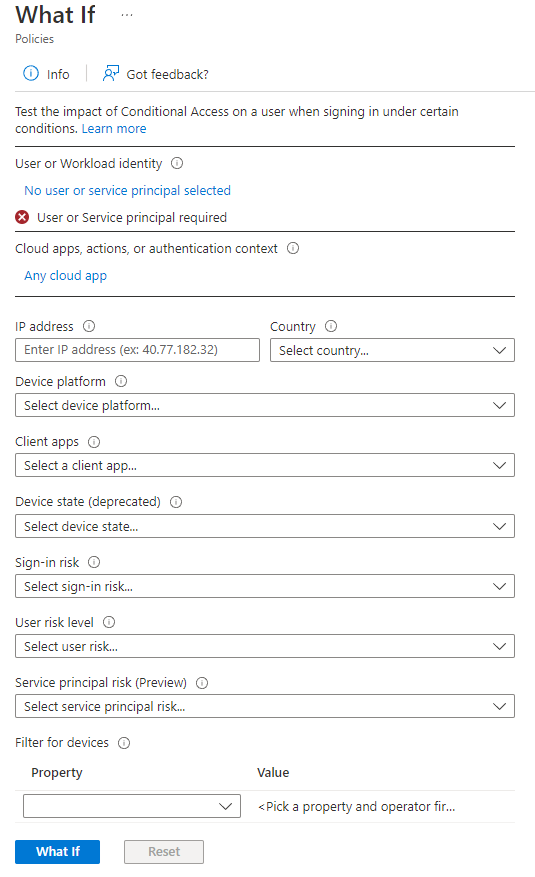Click the IP address input field
Viewport: 535px width, 877px height.
[x=138, y=350]
